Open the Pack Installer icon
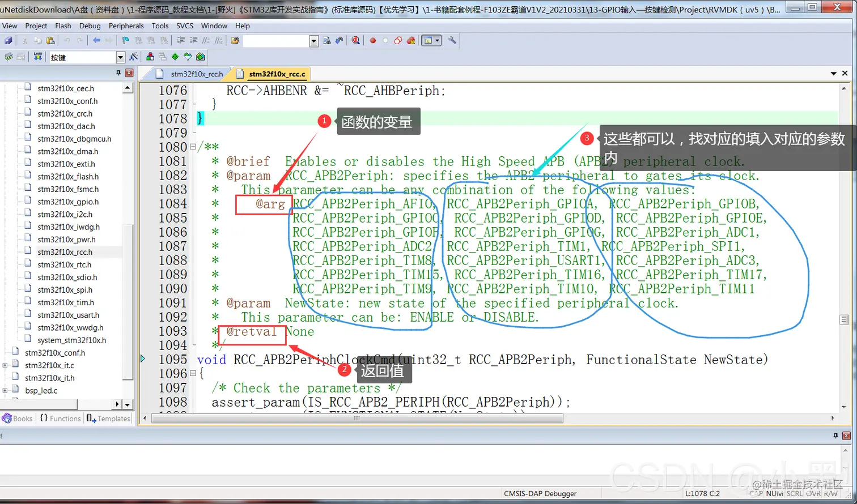Image resolution: width=857 pixels, height=504 pixels. [x=201, y=57]
